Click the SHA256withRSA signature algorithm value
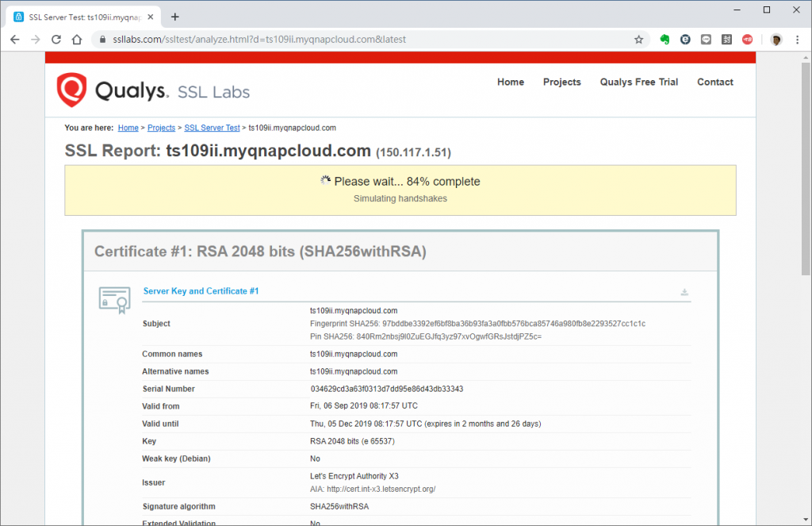The height and width of the screenshot is (526, 812). [339, 507]
